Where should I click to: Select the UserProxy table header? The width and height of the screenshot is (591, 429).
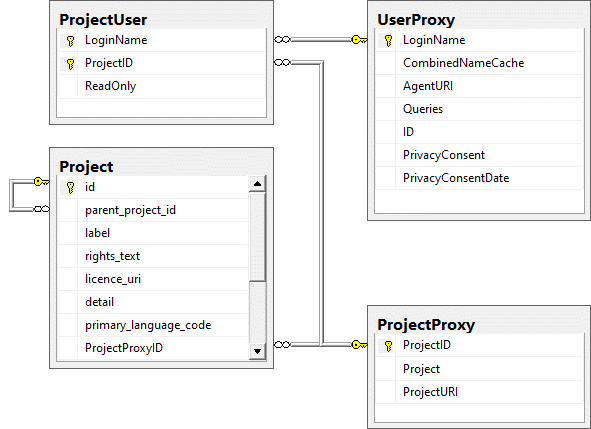[x=416, y=20]
